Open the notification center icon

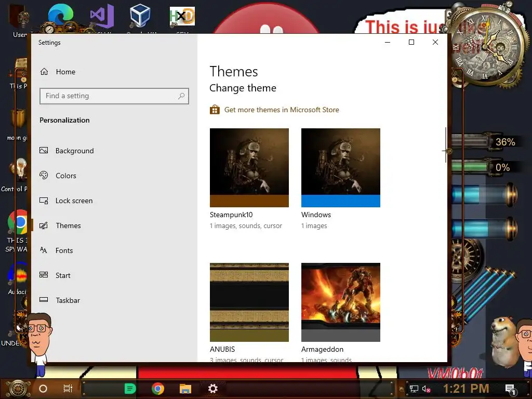click(510, 389)
